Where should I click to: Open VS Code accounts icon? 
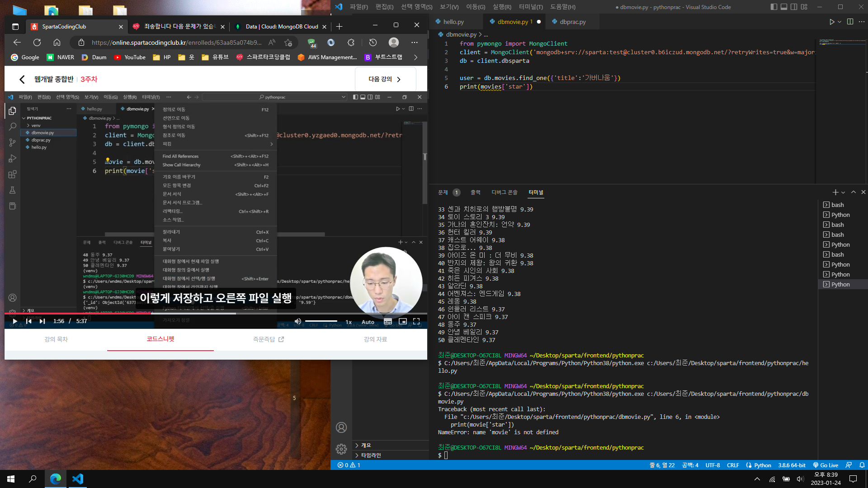click(341, 427)
